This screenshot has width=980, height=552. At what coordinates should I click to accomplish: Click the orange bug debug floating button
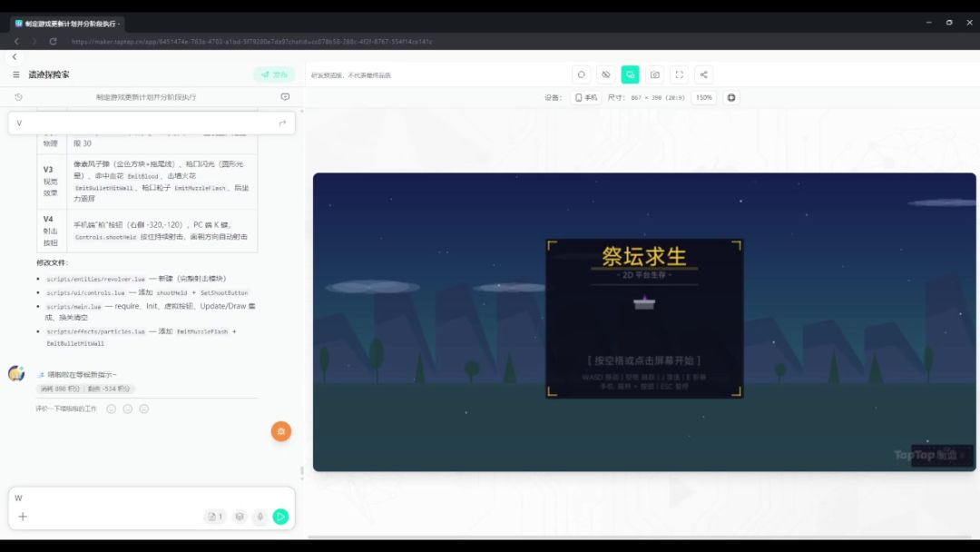(x=281, y=431)
